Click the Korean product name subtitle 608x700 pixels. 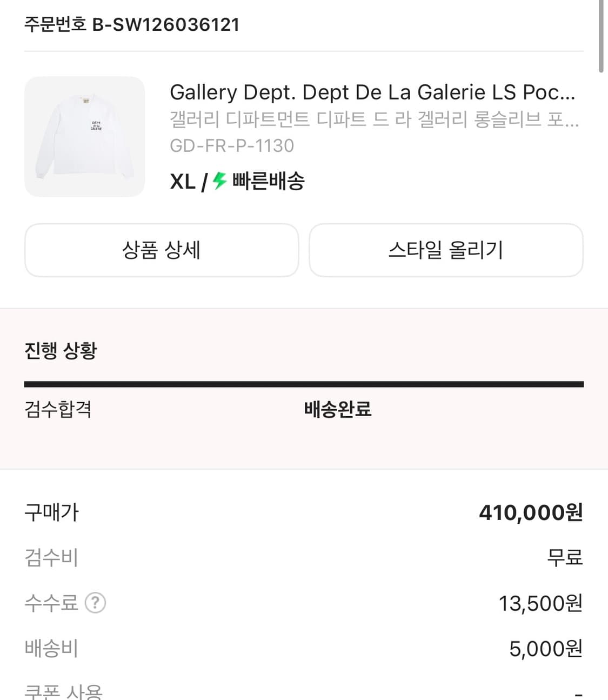click(x=374, y=119)
